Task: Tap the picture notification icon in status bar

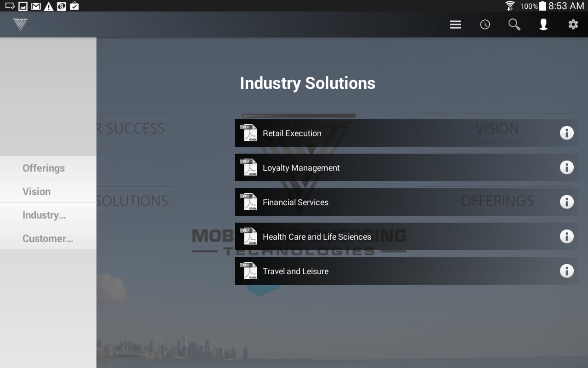Action: [x=23, y=6]
